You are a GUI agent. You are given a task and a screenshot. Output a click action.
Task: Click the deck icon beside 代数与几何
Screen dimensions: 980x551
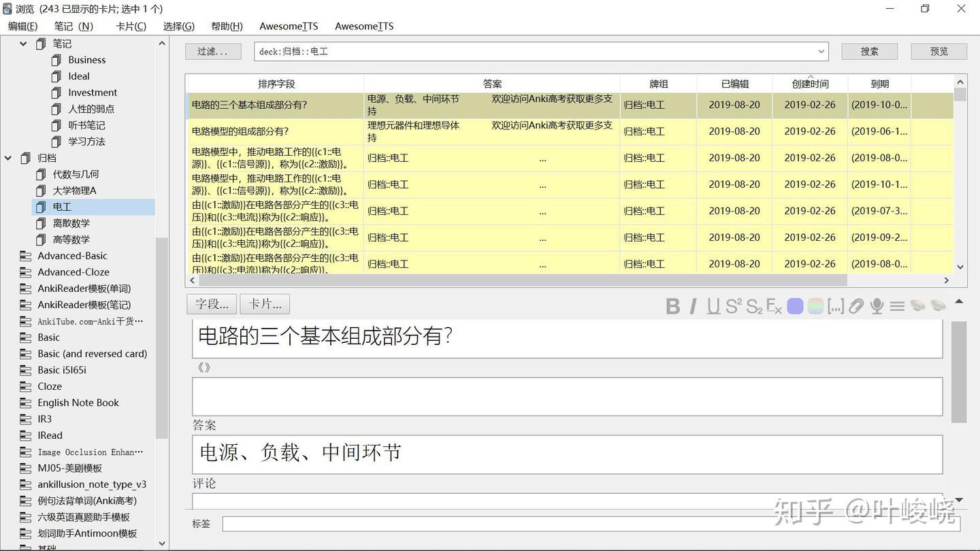(x=41, y=174)
